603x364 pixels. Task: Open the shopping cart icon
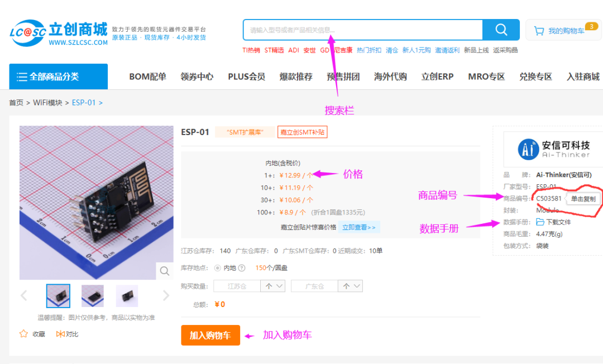[539, 30]
